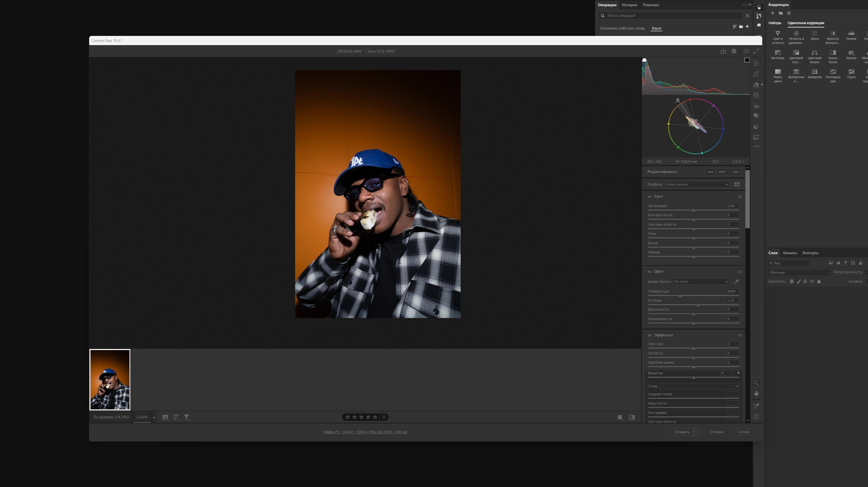Toggle highlight clipping warning in histogram

pos(747,60)
